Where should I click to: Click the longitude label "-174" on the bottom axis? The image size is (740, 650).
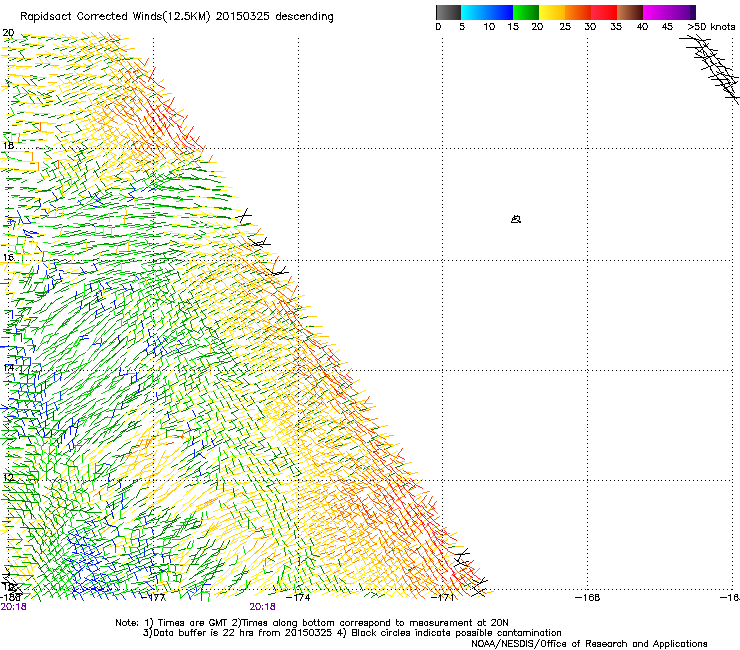click(x=298, y=598)
